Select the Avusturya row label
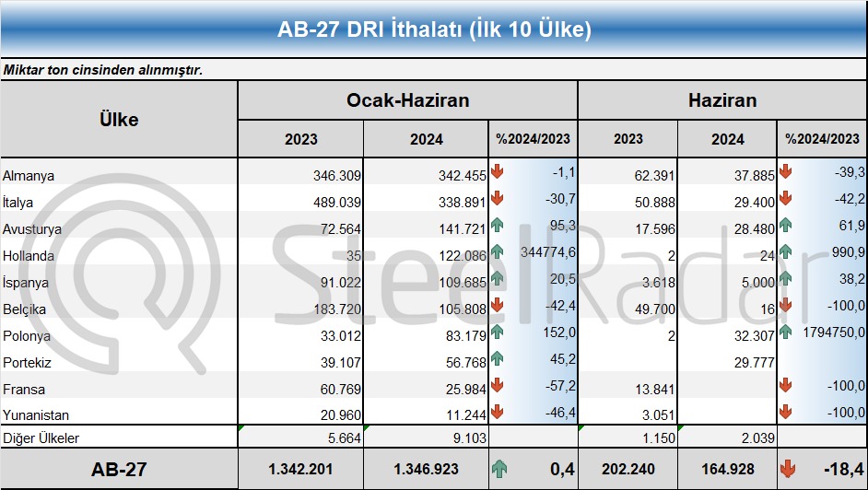The width and height of the screenshot is (868, 490). click(x=32, y=229)
